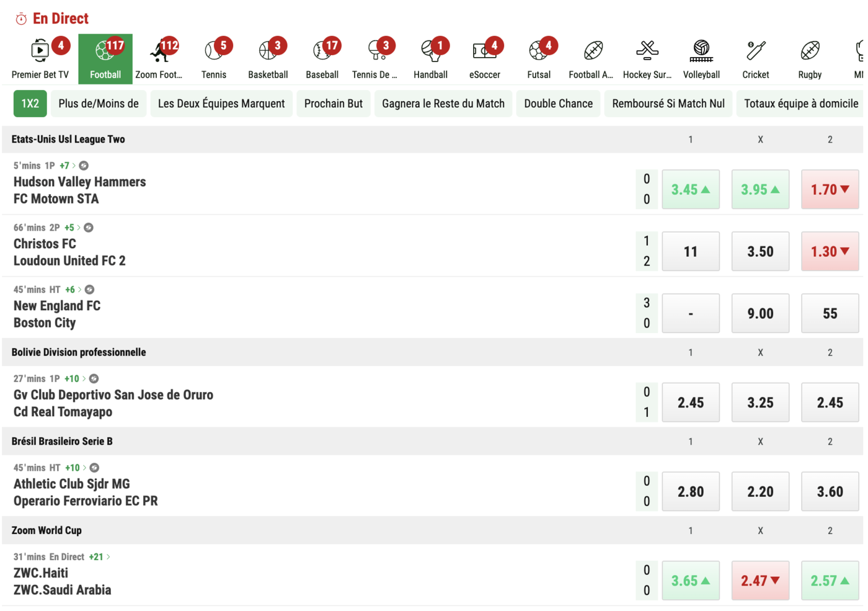Bet on draw at 2.47

tap(760, 581)
